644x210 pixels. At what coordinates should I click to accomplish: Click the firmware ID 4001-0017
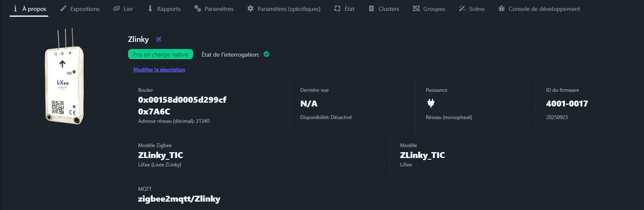pyautogui.click(x=567, y=104)
